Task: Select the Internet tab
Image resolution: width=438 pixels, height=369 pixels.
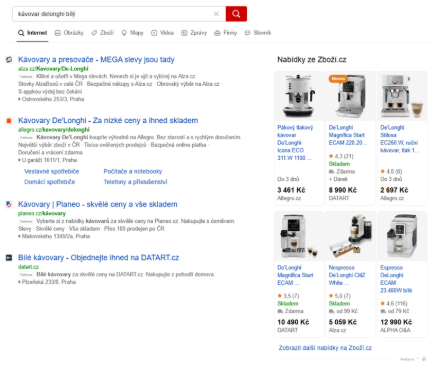Action: point(32,33)
